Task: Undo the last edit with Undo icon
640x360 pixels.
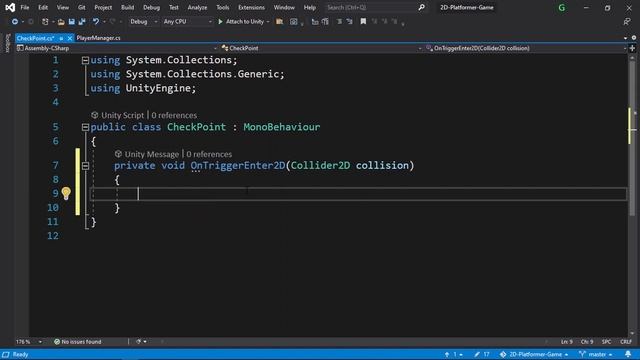Action: pyautogui.click(x=96, y=22)
